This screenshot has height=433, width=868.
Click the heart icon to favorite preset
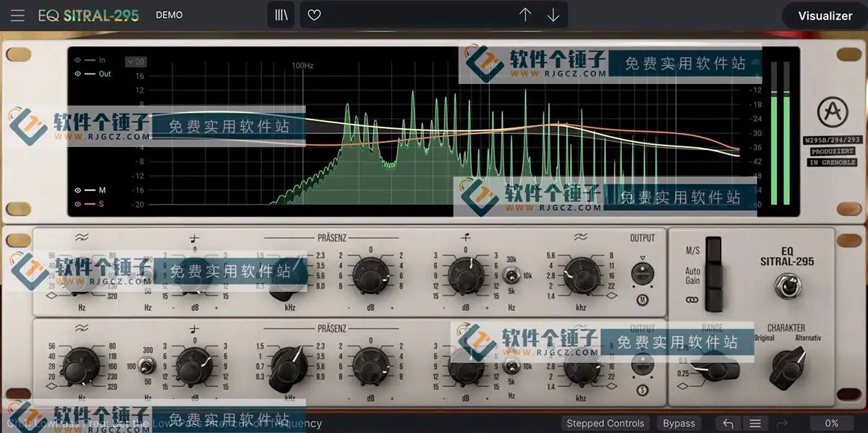tap(314, 14)
